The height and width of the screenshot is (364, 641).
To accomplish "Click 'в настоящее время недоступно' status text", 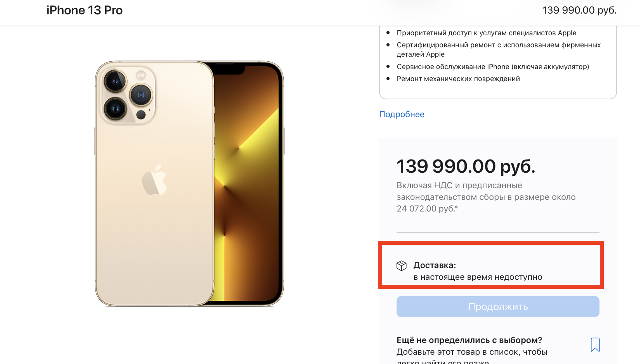I will click(478, 277).
